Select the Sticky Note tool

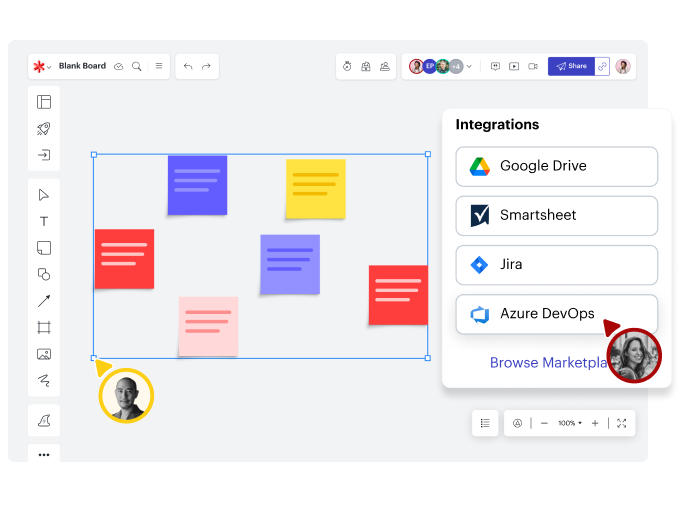44,248
